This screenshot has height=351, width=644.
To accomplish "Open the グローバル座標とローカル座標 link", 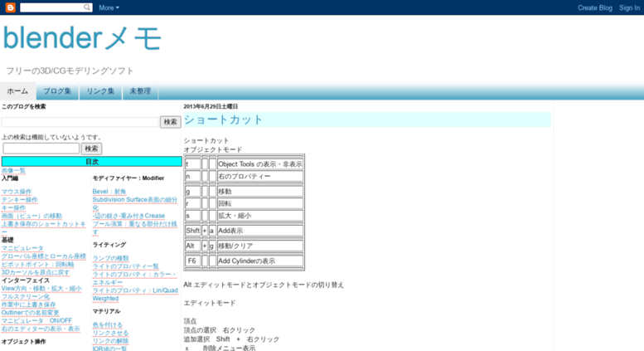I will [44, 256].
